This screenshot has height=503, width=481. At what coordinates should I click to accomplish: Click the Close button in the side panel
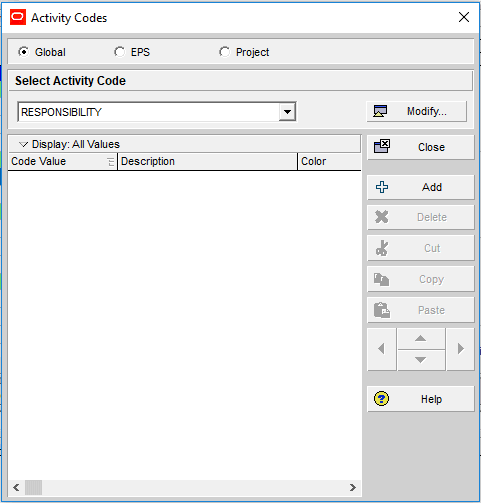coord(421,147)
